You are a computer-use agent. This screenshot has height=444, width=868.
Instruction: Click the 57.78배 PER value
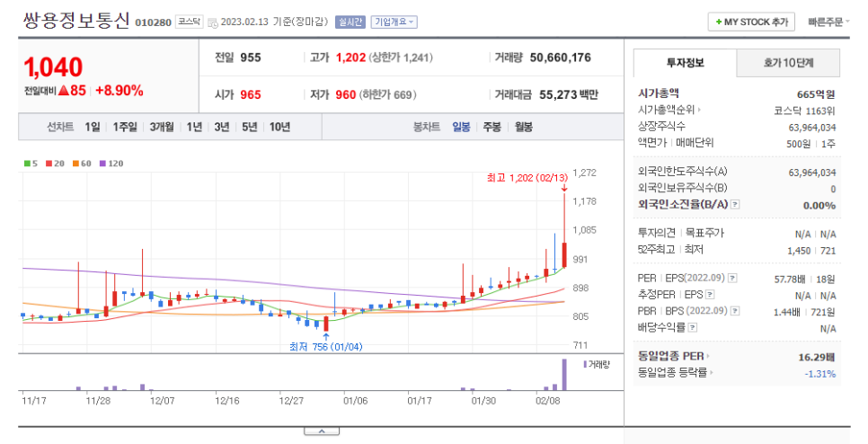tap(790, 279)
